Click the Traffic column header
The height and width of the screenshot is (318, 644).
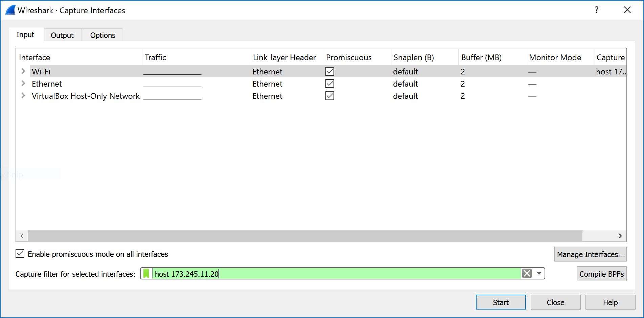click(x=196, y=57)
